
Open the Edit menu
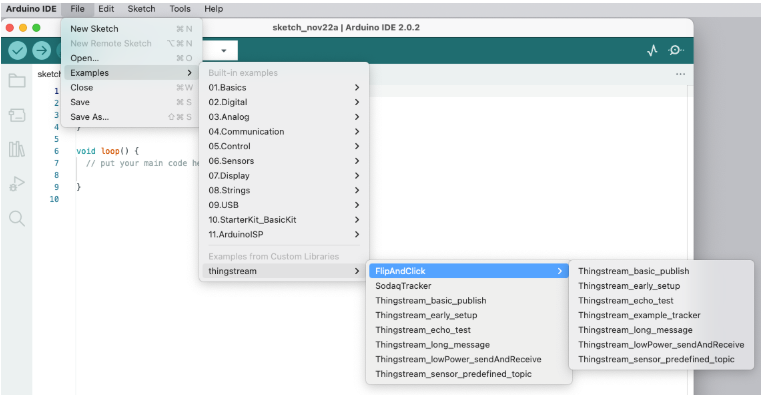(106, 9)
